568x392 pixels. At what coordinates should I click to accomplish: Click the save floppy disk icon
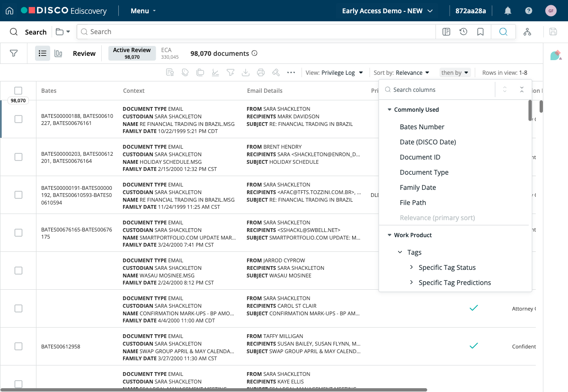[553, 32]
